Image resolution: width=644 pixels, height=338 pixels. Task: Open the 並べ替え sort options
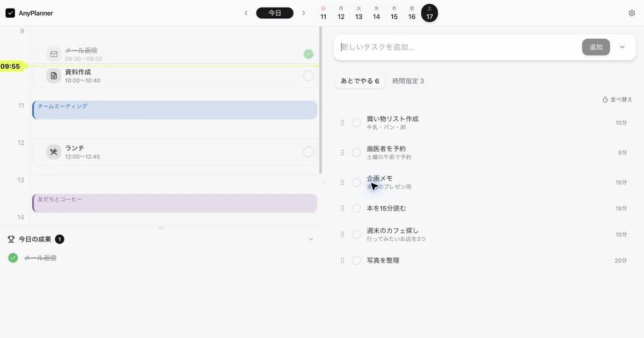(x=618, y=99)
